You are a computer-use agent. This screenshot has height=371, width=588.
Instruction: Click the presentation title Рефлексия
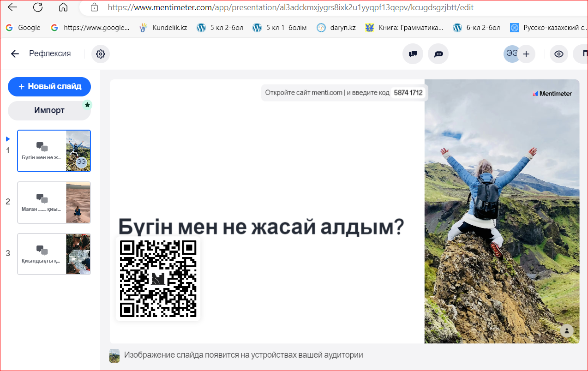(x=50, y=54)
